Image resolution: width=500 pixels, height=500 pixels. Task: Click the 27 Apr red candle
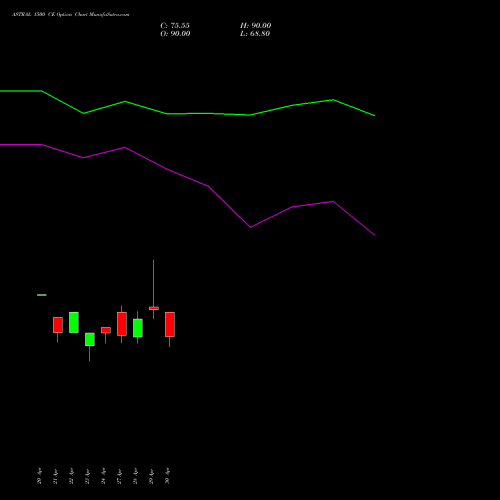(x=122, y=324)
